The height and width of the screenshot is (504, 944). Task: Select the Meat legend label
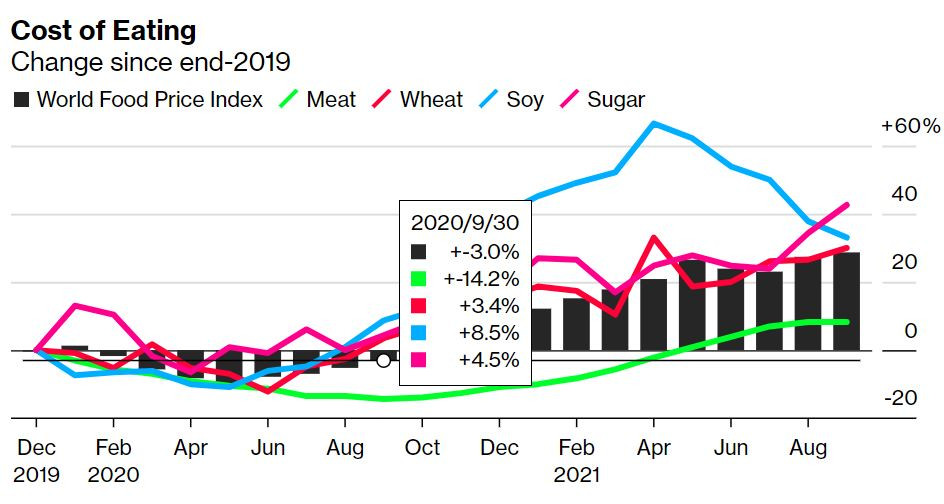[x=331, y=99]
